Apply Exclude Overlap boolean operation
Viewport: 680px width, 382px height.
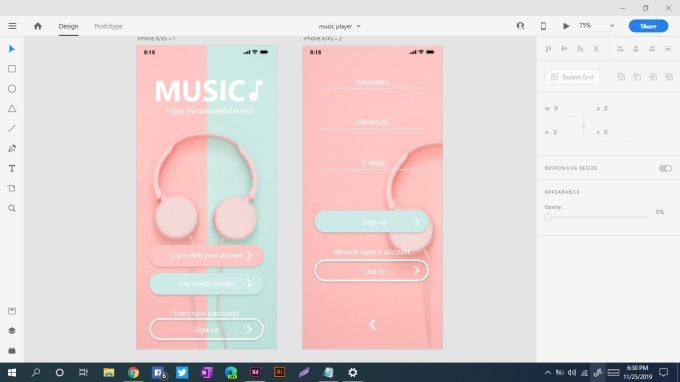(669, 77)
